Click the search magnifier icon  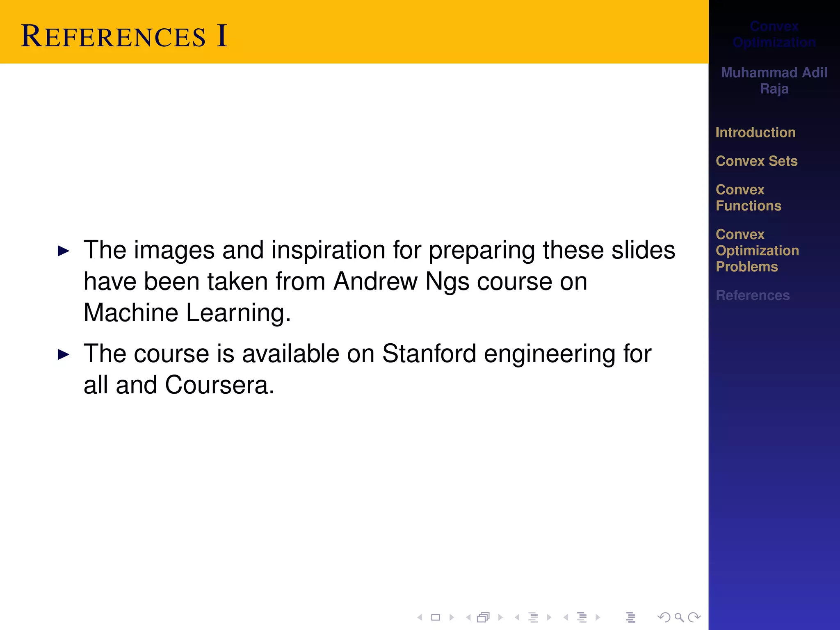[x=679, y=617]
